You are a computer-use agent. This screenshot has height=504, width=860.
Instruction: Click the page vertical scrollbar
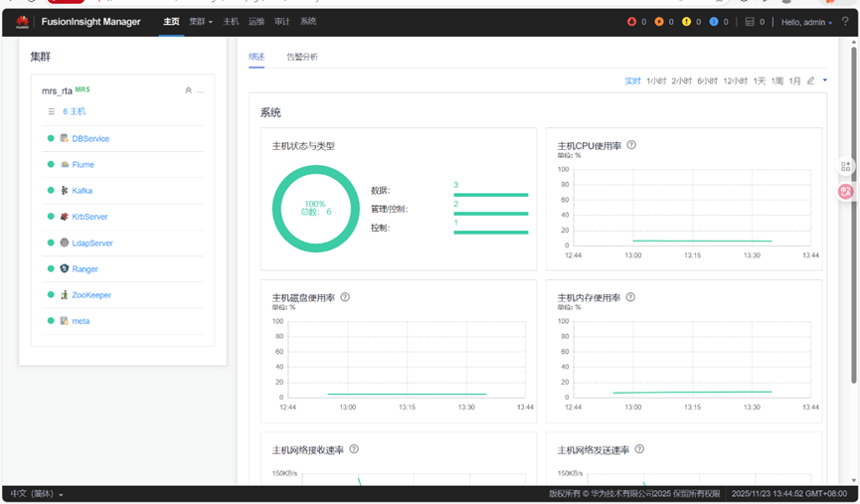pos(853,216)
